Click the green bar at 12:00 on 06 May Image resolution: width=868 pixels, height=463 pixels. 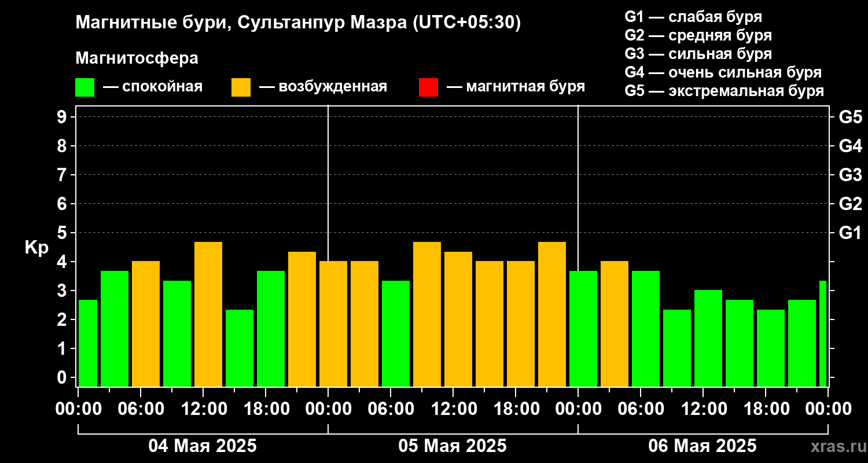(708, 338)
